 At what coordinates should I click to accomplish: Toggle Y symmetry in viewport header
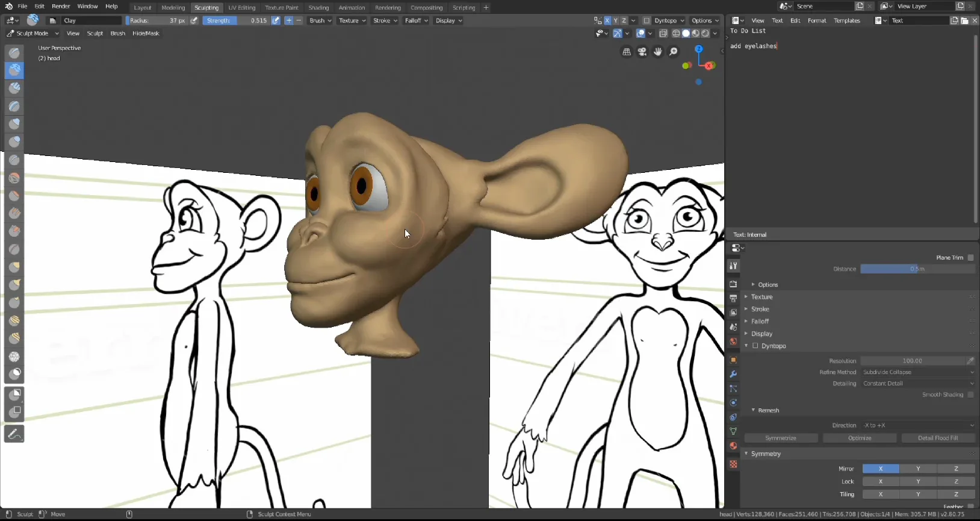616,20
